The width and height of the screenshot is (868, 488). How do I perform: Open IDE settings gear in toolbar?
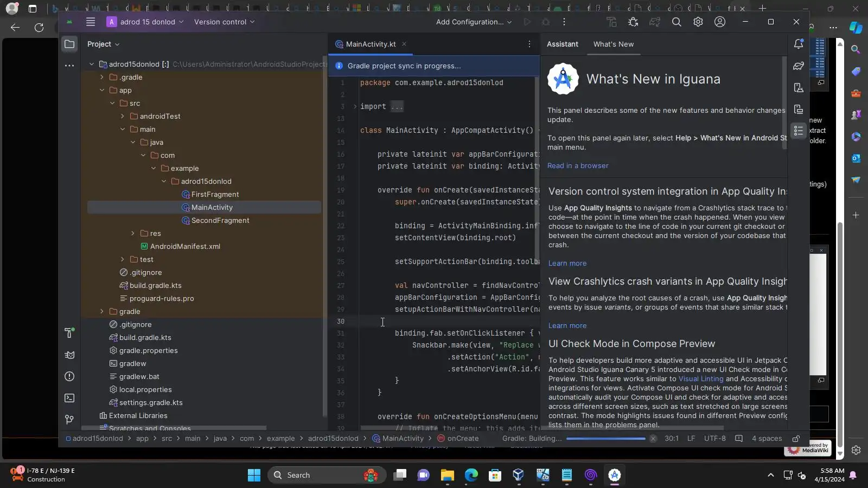coord(698,22)
